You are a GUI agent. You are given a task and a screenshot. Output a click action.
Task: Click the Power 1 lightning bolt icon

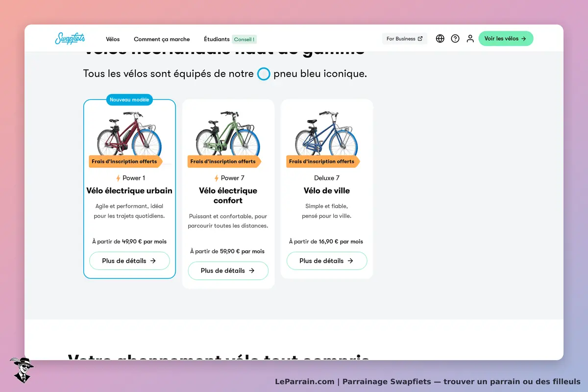(x=118, y=178)
